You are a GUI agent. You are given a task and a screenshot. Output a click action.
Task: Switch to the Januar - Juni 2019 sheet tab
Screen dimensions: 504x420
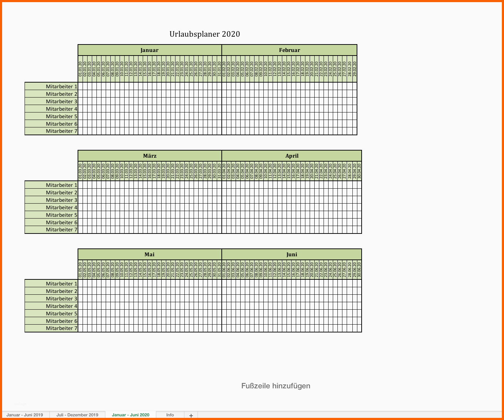pyautogui.click(x=25, y=415)
